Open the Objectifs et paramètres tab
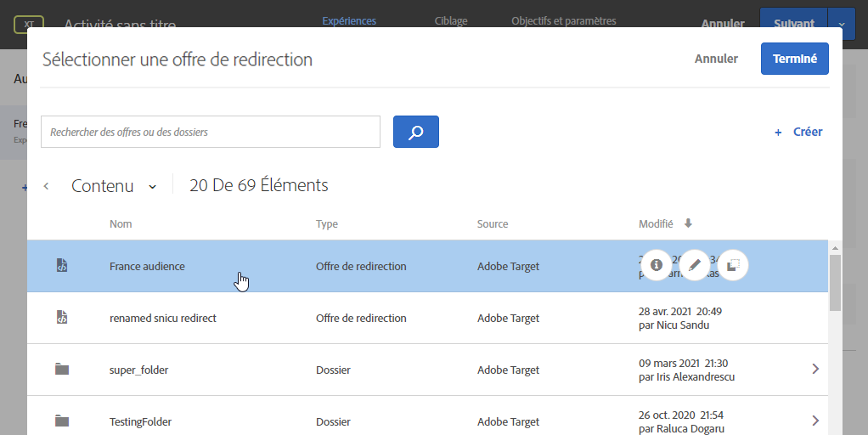868x435 pixels. 564,20
